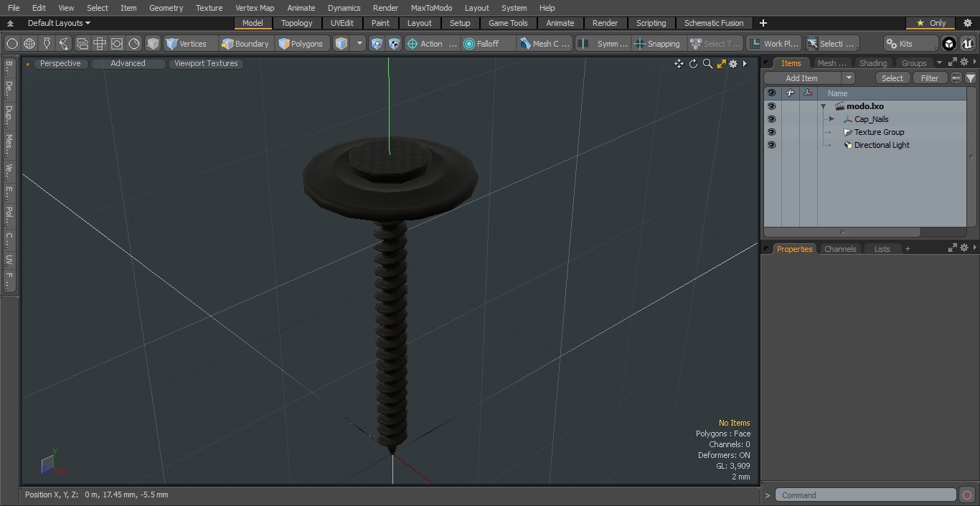
Task: Open Properties panel settings gear icon
Action: tap(964, 248)
